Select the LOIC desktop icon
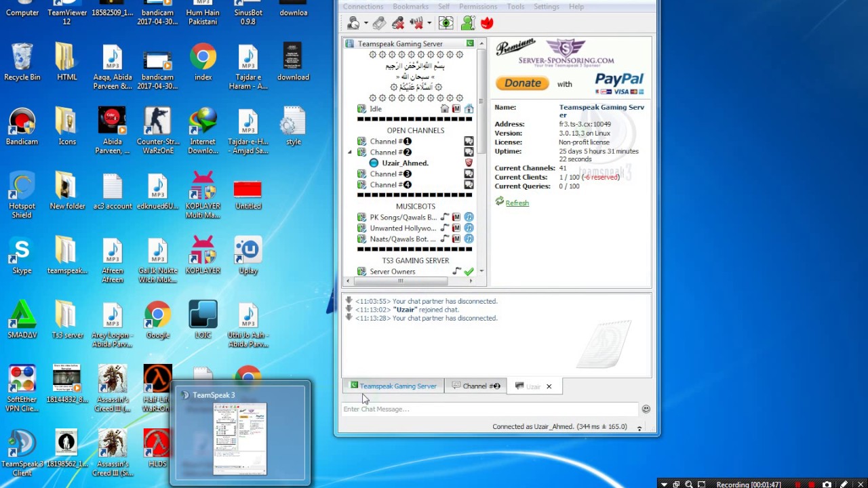This screenshot has height=488, width=868. point(203,320)
